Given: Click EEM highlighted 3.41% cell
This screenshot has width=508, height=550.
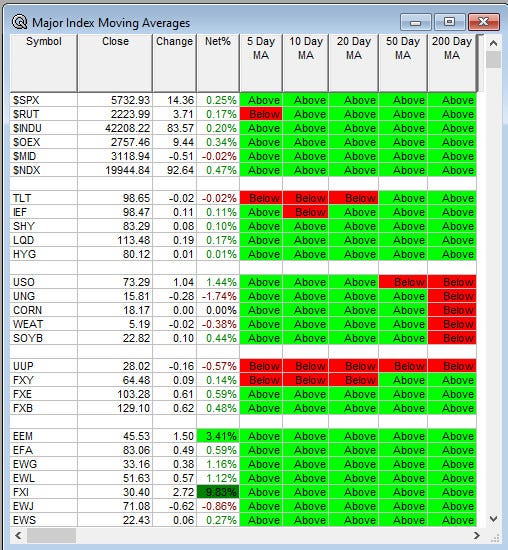Looking at the screenshot, I should [218, 436].
